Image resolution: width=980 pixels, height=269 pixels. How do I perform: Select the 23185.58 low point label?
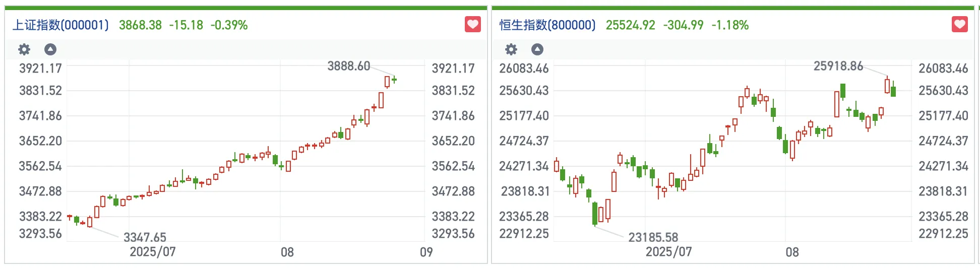click(653, 237)
